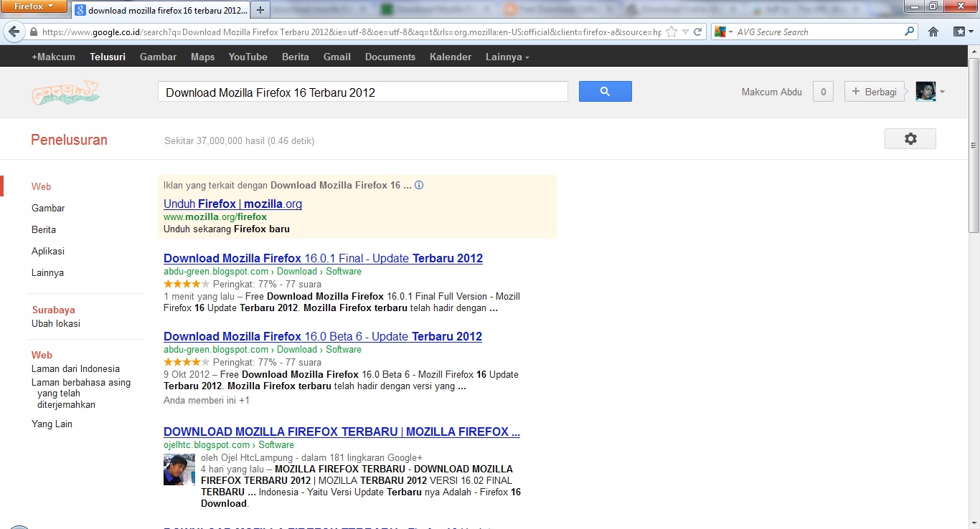This screenshot has width=980, height=529.
Task: Open AVG search engine dropdown arrow
Action: click(730, 32)
